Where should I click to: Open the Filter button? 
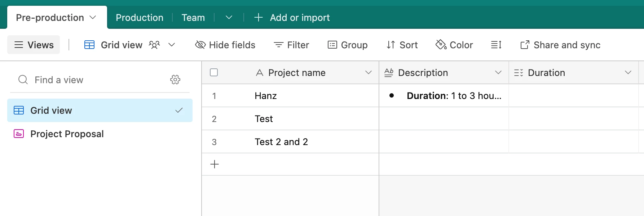(x=291, y=45)
